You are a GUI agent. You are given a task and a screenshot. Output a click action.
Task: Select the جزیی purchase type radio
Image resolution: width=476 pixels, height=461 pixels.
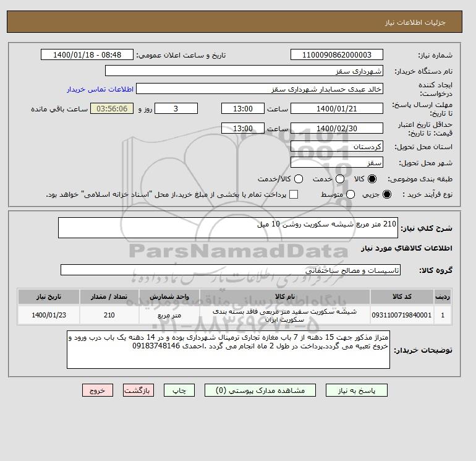[x=387, y=194]
